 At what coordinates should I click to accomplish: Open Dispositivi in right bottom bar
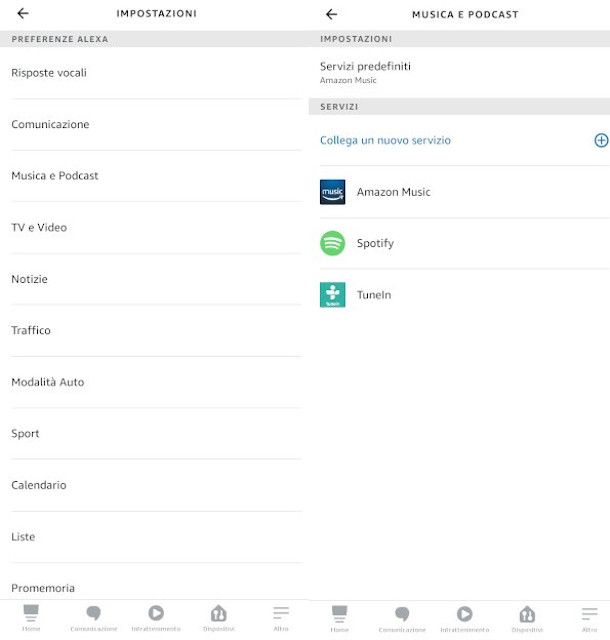click(527, 619)
